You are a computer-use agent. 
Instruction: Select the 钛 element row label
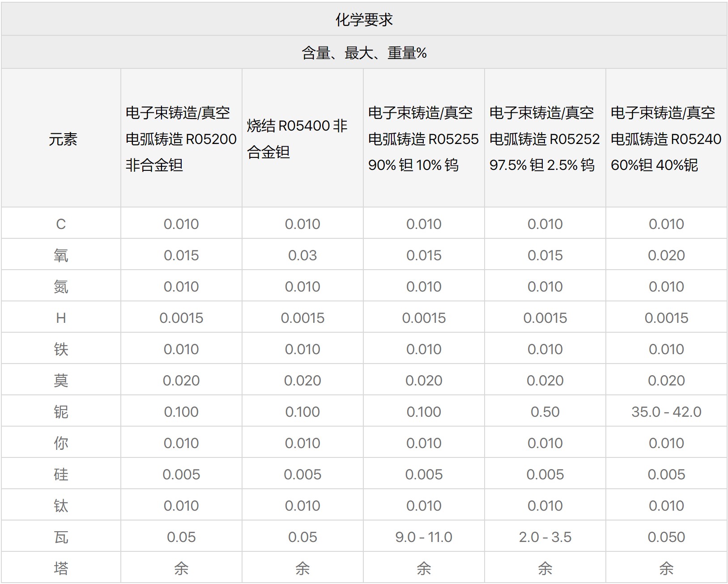coord(61,505)
